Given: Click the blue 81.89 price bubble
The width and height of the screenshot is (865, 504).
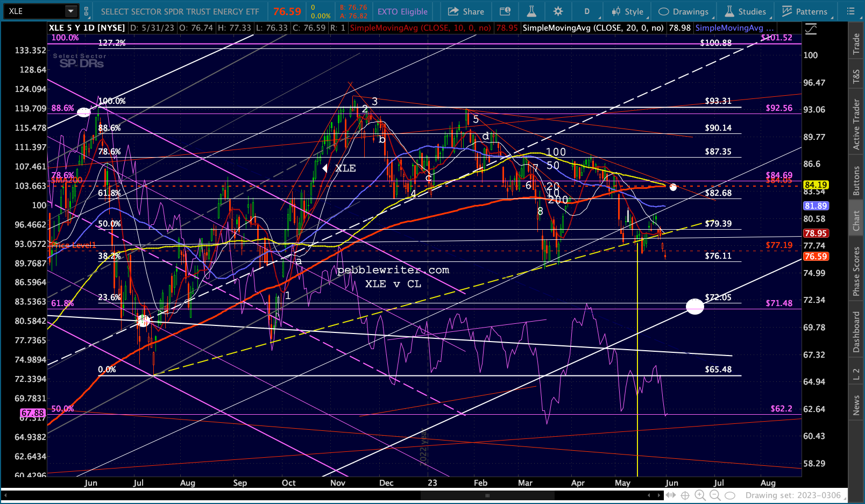Looking at the screenshot, I should click(816, 206).
